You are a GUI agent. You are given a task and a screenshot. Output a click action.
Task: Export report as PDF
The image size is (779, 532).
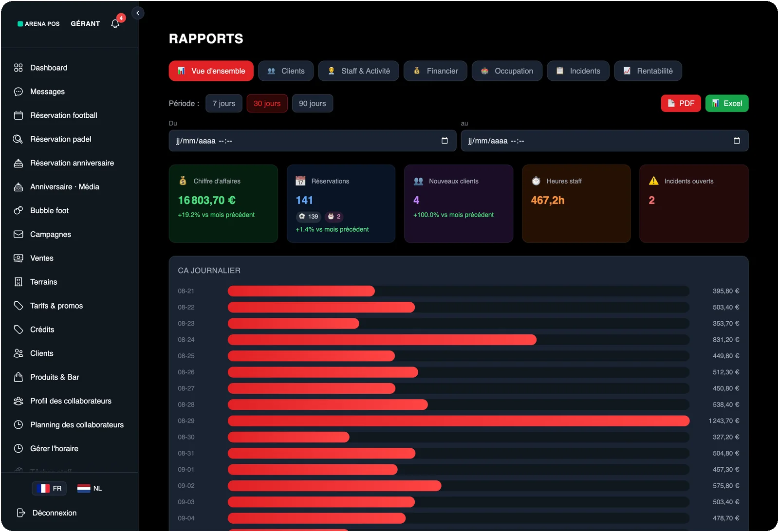tap(681, 103)
